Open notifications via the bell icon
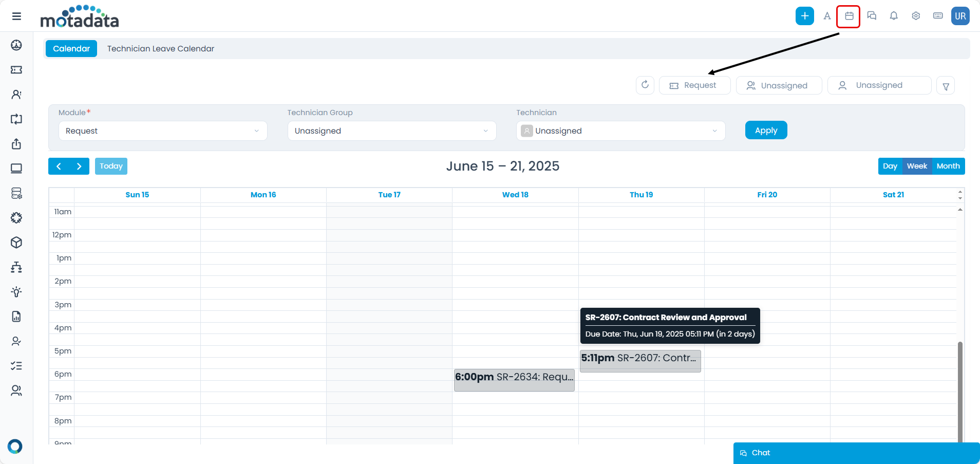The height and width of the screenshot is (464, 980). [x=894, y=16]
